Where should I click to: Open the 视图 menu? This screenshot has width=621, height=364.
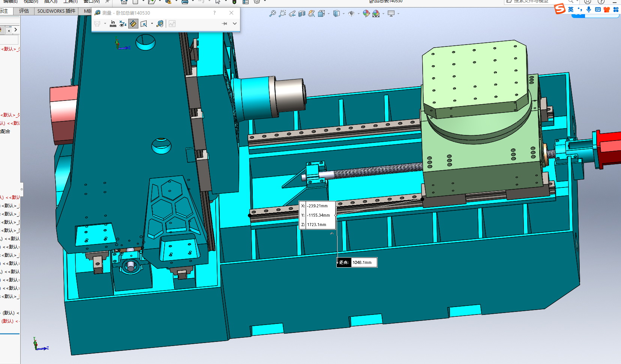(x=31, y=1)
